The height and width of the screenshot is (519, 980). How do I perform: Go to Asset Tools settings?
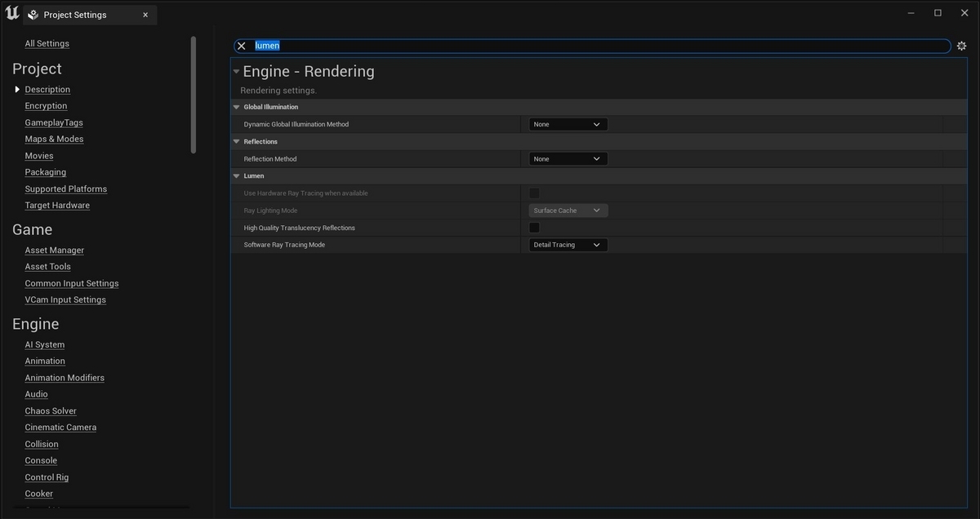click(x=48, y=266)
